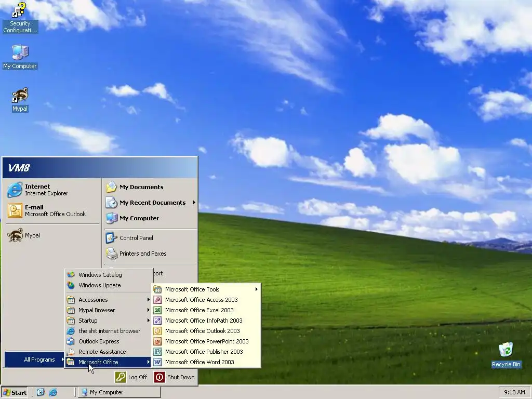The width and height of the screenshot is (532, 399).
Task: Open My Computer in Start menu
Action: [150, 218]
